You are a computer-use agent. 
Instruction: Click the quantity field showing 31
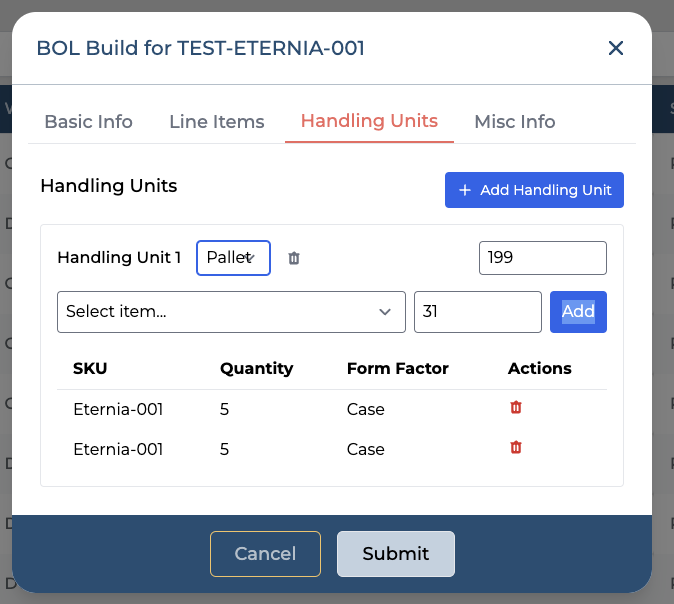[477, 312]
